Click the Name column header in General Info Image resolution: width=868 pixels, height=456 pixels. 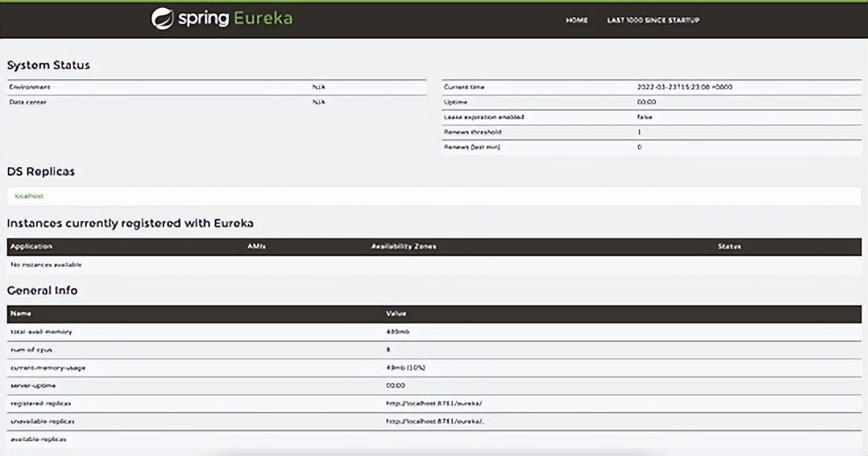point(21,313)
